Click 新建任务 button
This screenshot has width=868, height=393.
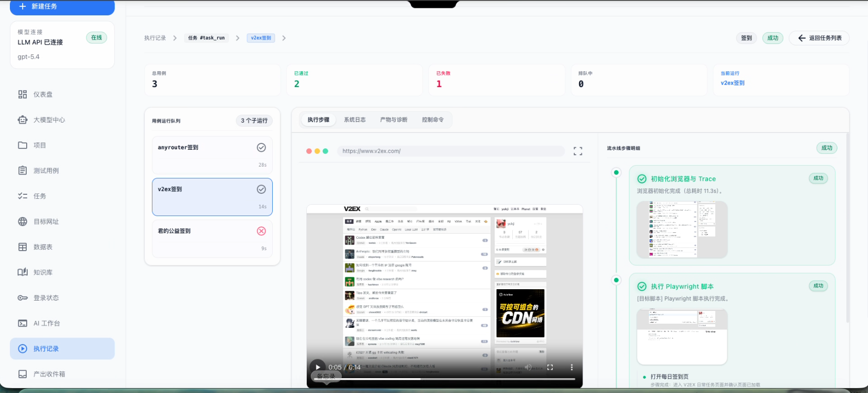coord(62,7)
